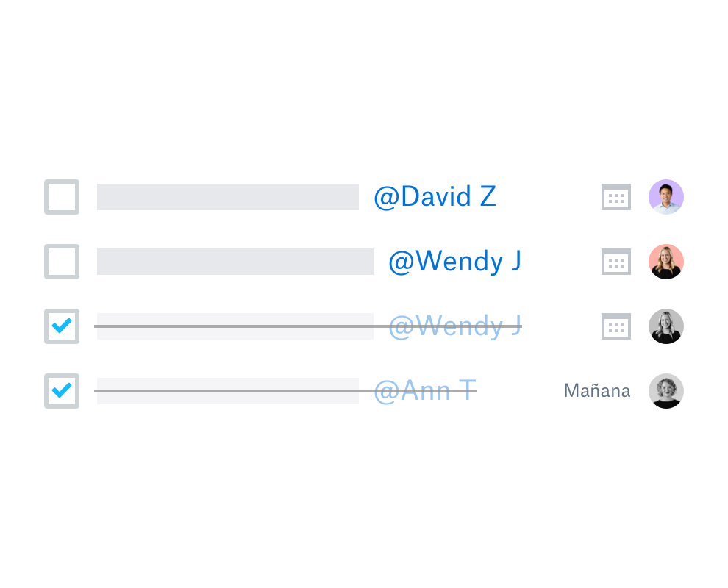Check the box on the unfinished Wendy J task
This screenshot has width=728, height=588.
pyautogui.click(x=62, y=262)
